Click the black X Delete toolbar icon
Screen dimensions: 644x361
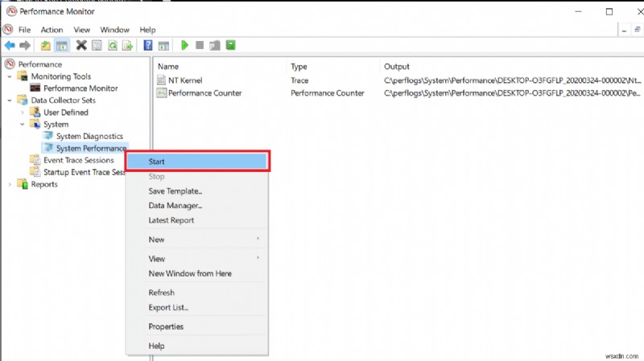click(x=81, y=45)
